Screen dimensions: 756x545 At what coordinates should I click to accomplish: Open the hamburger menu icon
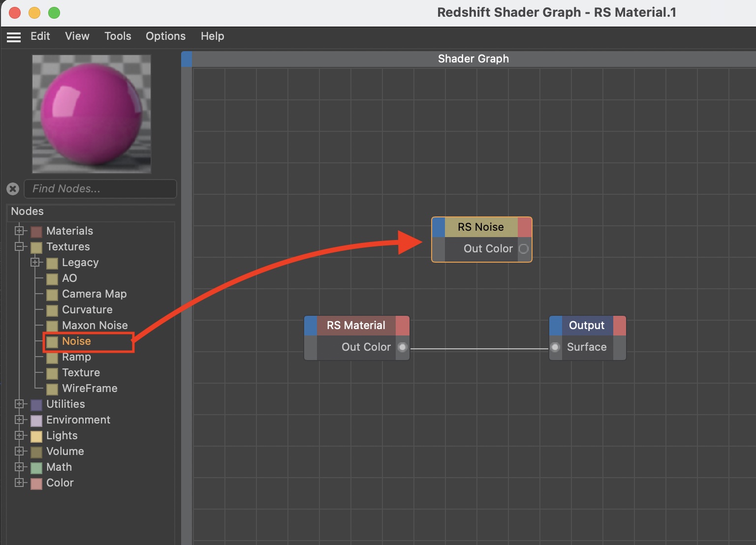click(x=14, y=37)
